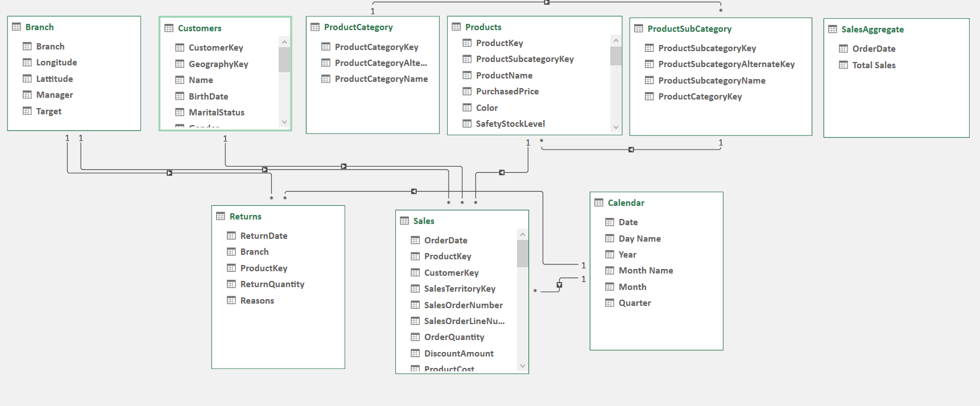This screenshot has height=406, width=980.
Task: Select the ProductCategory table title
Action: [358, 27]
